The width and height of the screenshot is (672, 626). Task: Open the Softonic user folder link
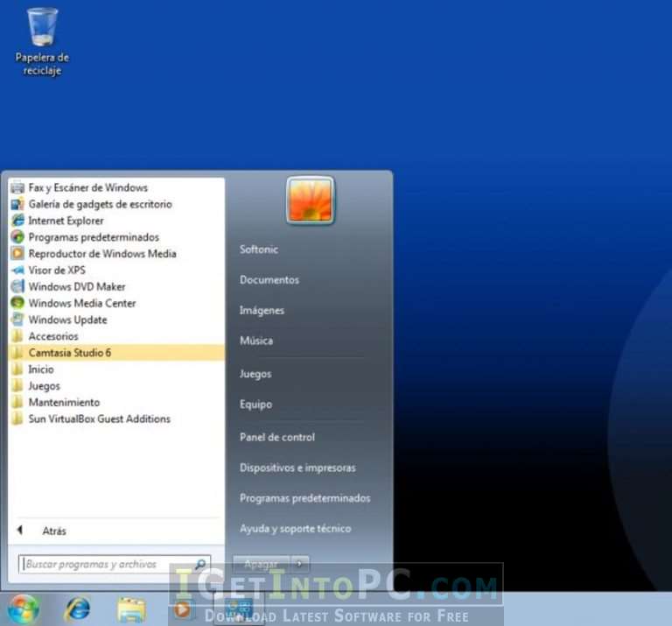[259, 250]
